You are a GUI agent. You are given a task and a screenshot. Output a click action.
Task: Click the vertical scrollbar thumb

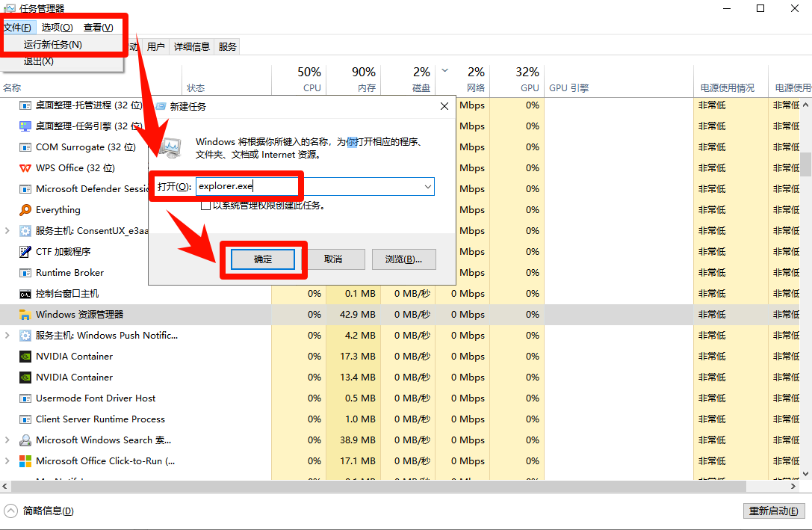806,164
